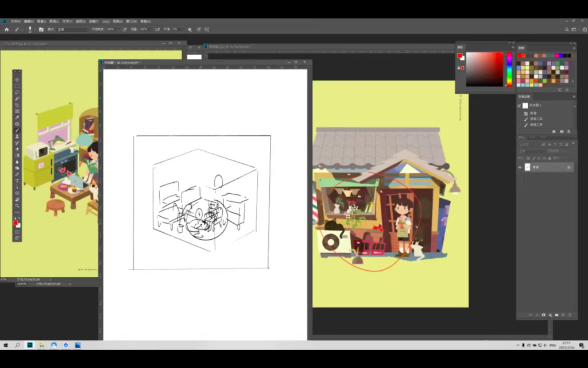Choose the Type (T) tool
The image size is (588, 368).
[x=17, y=181]
